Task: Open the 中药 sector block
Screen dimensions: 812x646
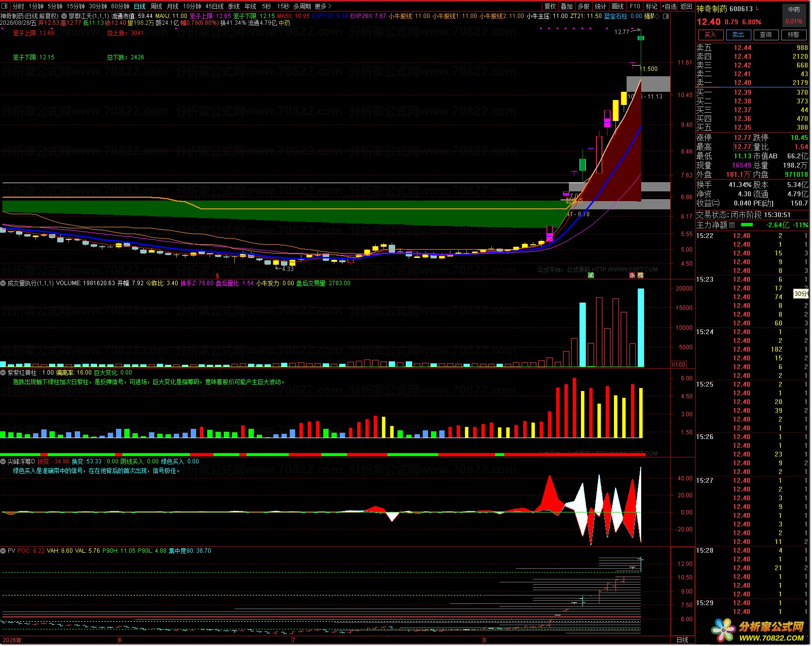Action: tap(794, 9)
